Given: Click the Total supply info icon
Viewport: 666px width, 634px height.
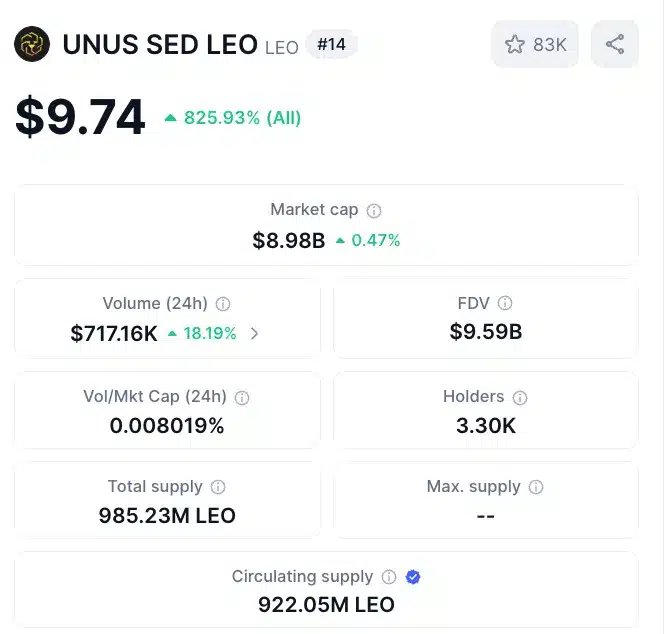Looking at the screenshot, I should [218, 487].
